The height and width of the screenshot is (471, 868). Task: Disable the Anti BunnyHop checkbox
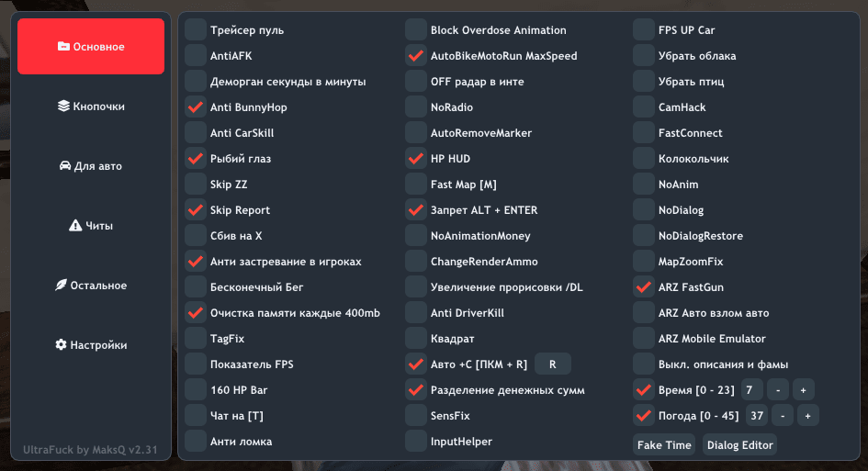[196, 107]
